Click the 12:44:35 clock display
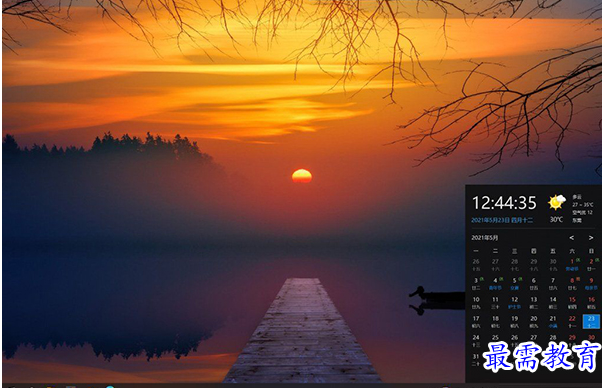The height and width of the screenshot is (388, 607). click(x=504, y=203)
